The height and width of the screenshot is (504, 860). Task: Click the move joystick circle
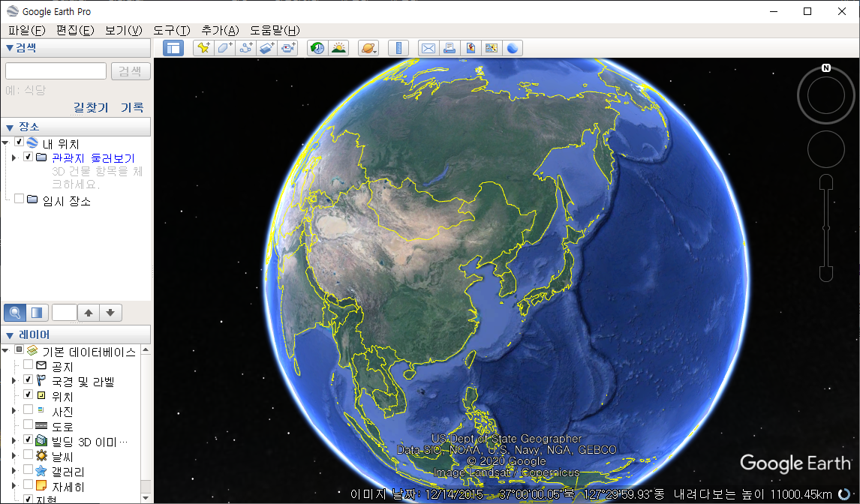[826, 149]
